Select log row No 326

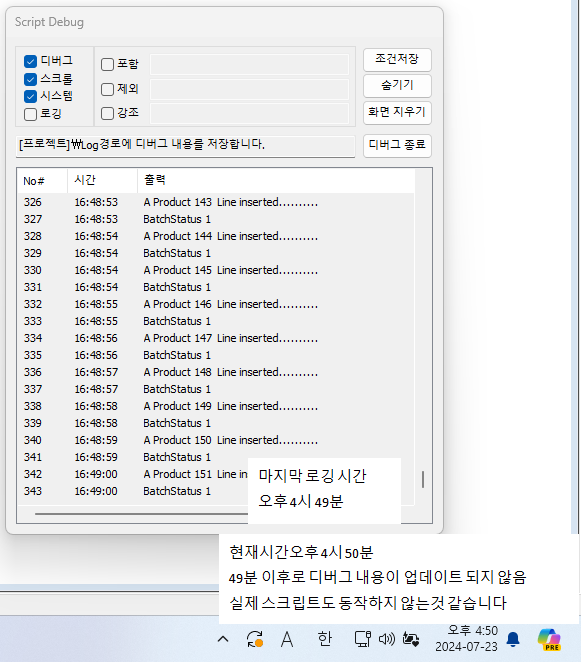click(x=216, y=202)
